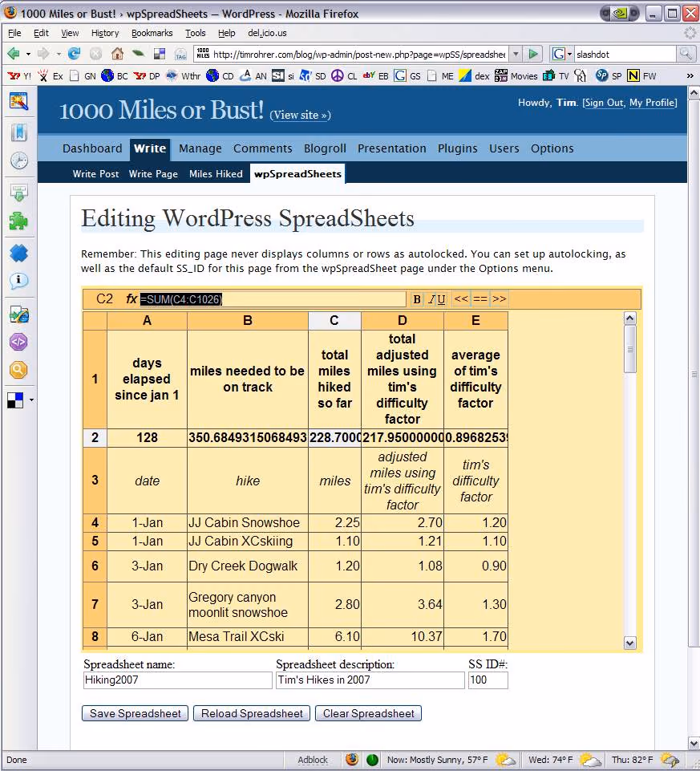Go to the Home page icon
The image size is (700, 771).
click(x=117, y=54)
